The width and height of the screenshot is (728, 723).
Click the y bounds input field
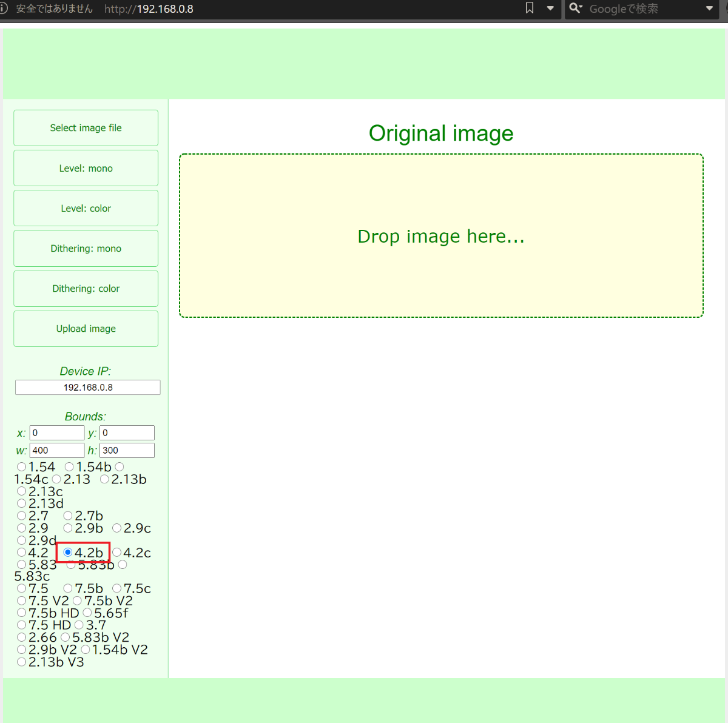(127, 432)
